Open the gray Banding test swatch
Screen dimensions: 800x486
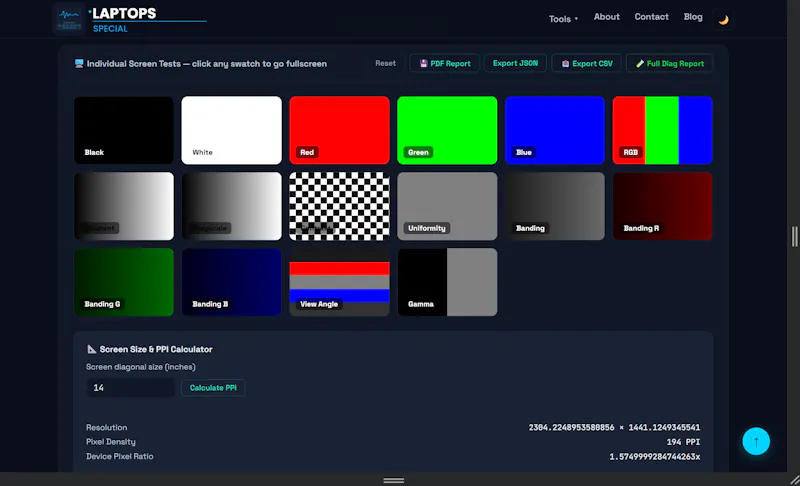[x=555, y=206]
